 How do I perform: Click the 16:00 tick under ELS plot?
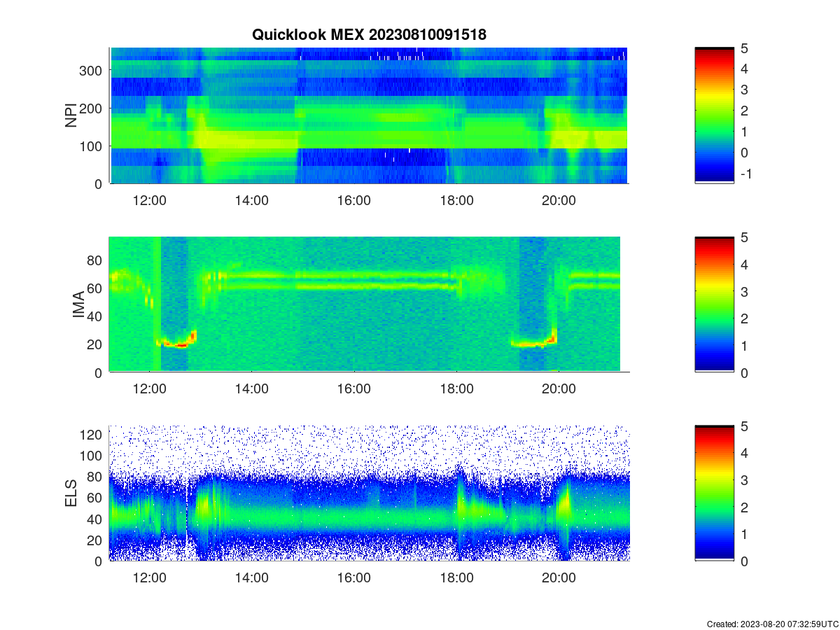pyautogui.click(x=353, y=578)
